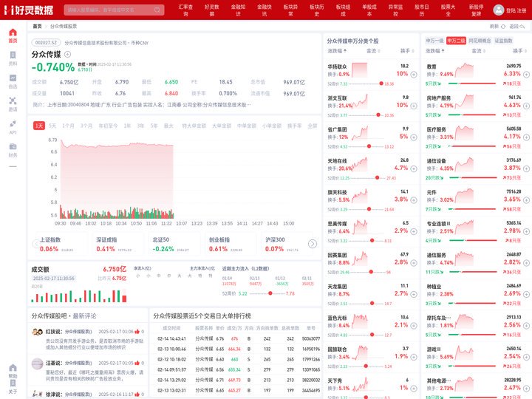Screen dimensions: 532x399
Task: Click the 全屏 fullscreen button on chart
Action: pyautogui.click(x=312, y=126)
